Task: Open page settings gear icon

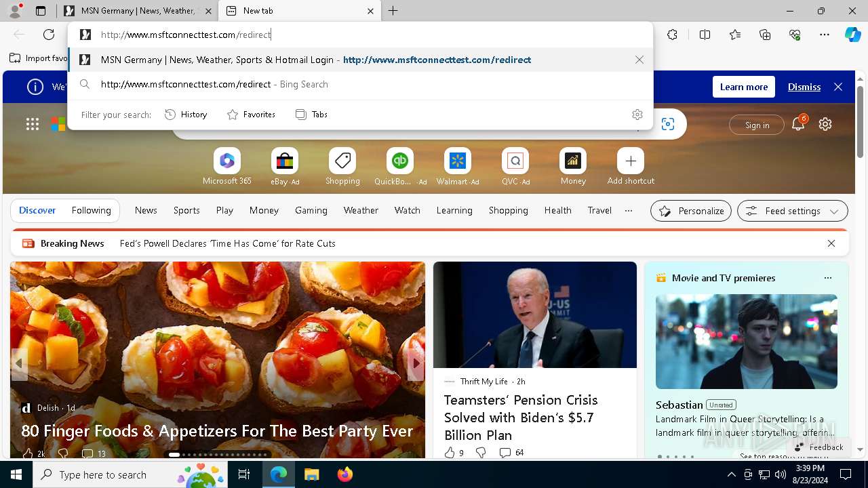Action: (825, 124)
